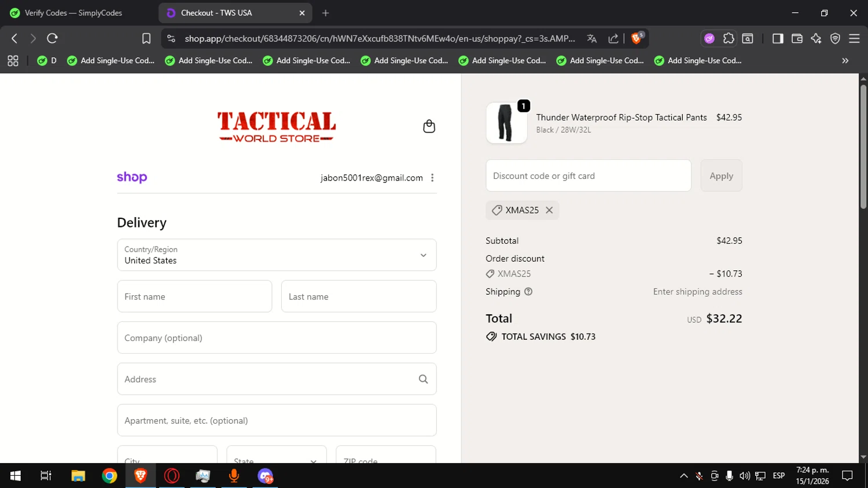Open the browser hamburger menu
Image resolution: width=868 pixels, height=488 pixels.
point(854,38)
